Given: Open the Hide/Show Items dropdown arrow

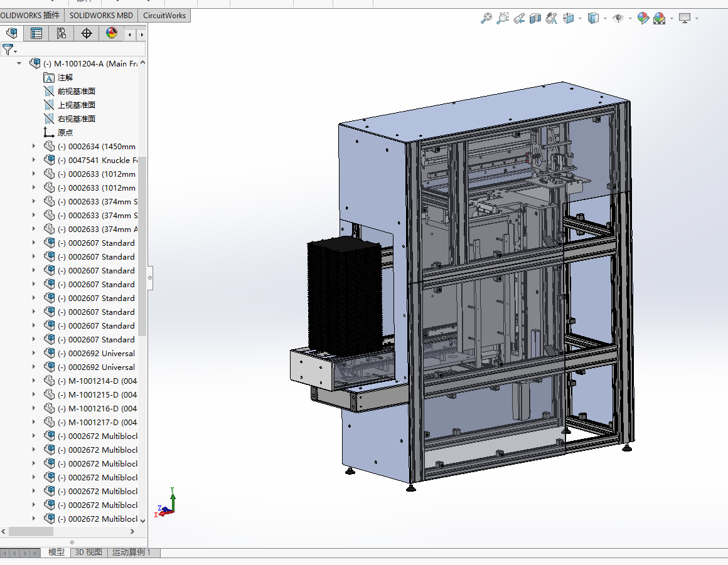Looking at the screenshot, I should [630, 19].
